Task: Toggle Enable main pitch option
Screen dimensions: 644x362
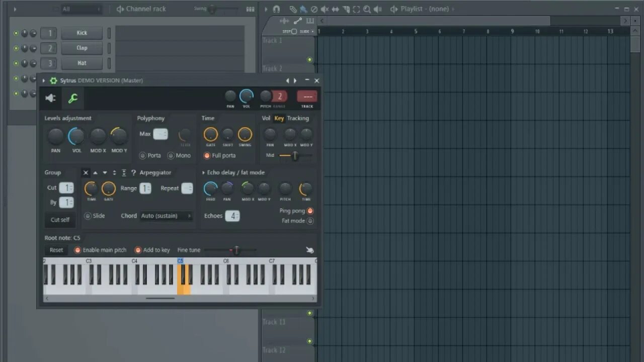Action: tap(77, 250)
